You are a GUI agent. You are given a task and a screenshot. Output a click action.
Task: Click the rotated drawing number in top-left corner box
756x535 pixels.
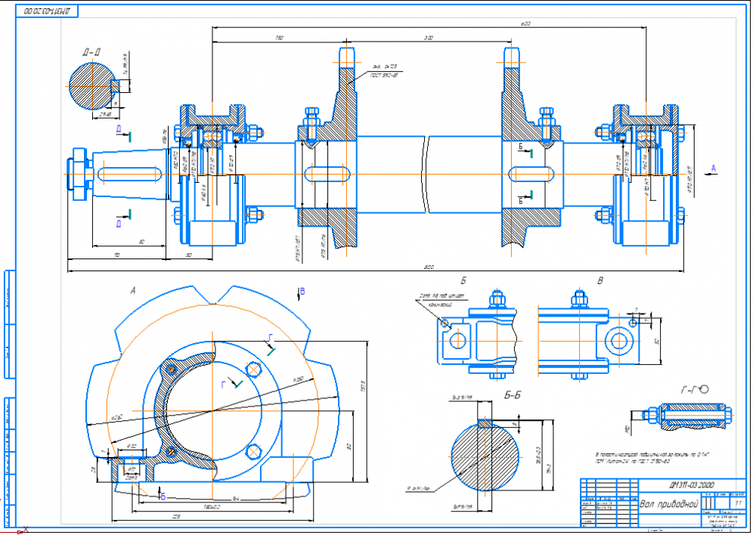[x=47, y=11]
